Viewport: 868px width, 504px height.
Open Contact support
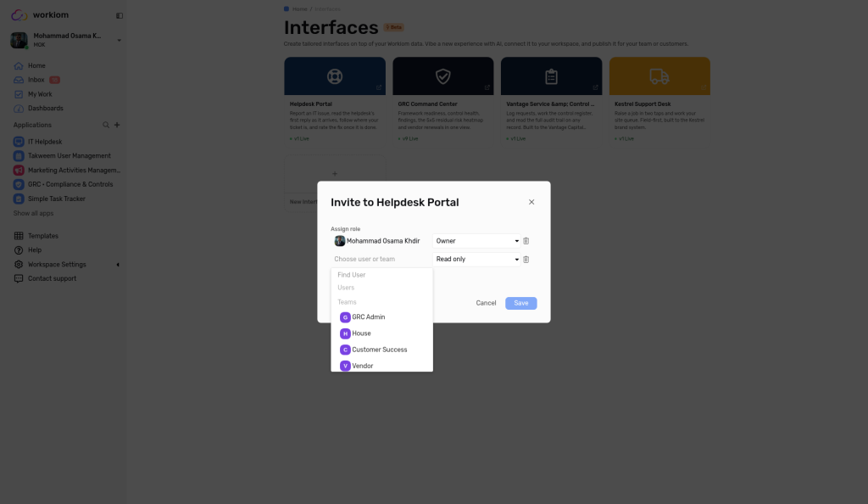[52, 278]
